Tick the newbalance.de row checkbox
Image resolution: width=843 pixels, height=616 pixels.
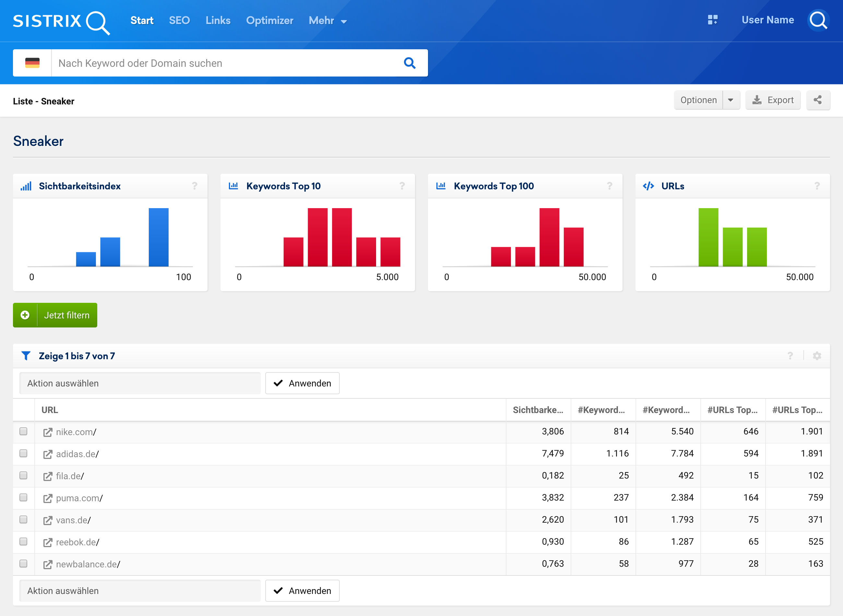click(x=23, y=563)
